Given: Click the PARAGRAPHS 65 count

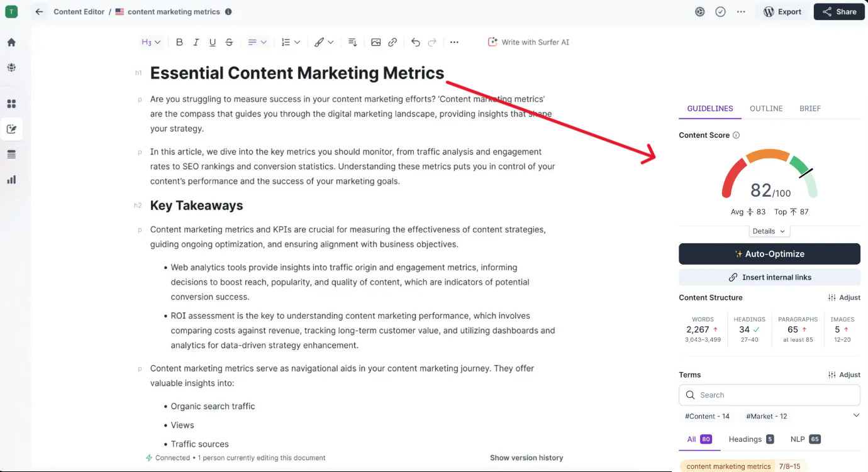Looking at the screenshot, I should pyautogui.click(x=798, y=329).
